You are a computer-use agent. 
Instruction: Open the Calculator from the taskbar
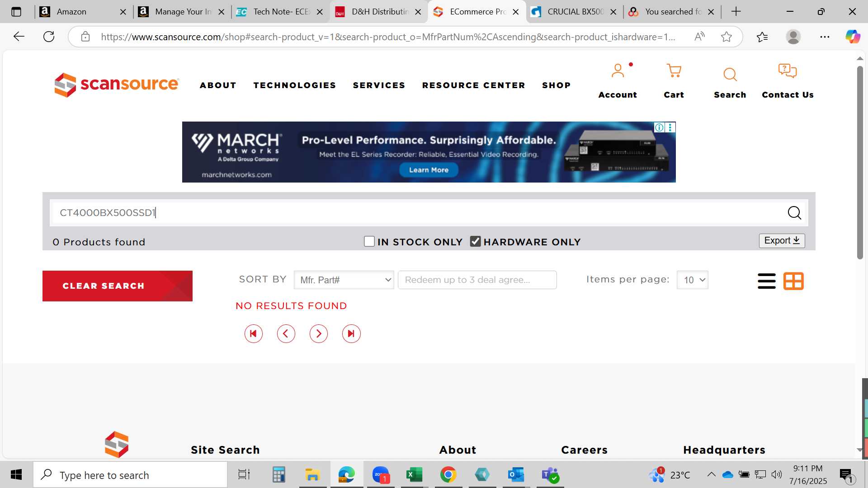coord(278,474)
